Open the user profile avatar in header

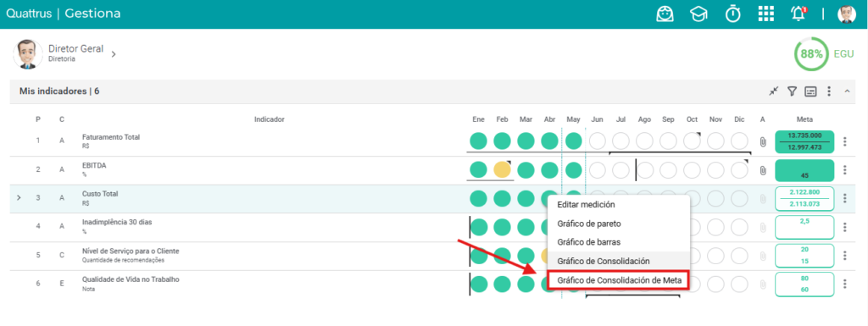(847, 14)
